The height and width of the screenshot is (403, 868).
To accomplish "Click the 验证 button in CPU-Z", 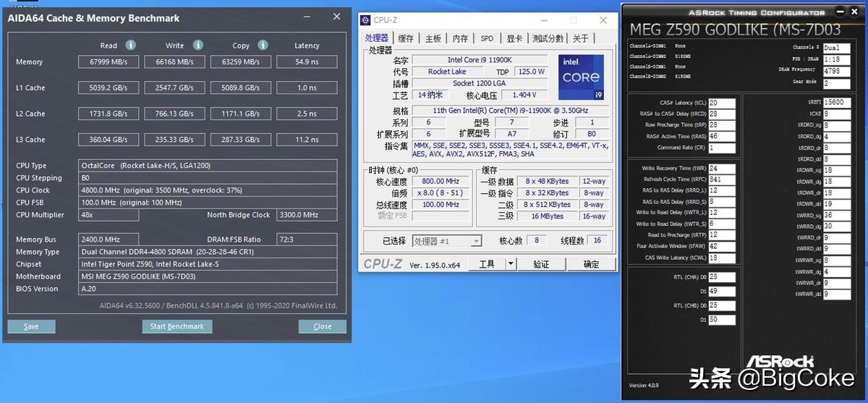I will 541,264.
